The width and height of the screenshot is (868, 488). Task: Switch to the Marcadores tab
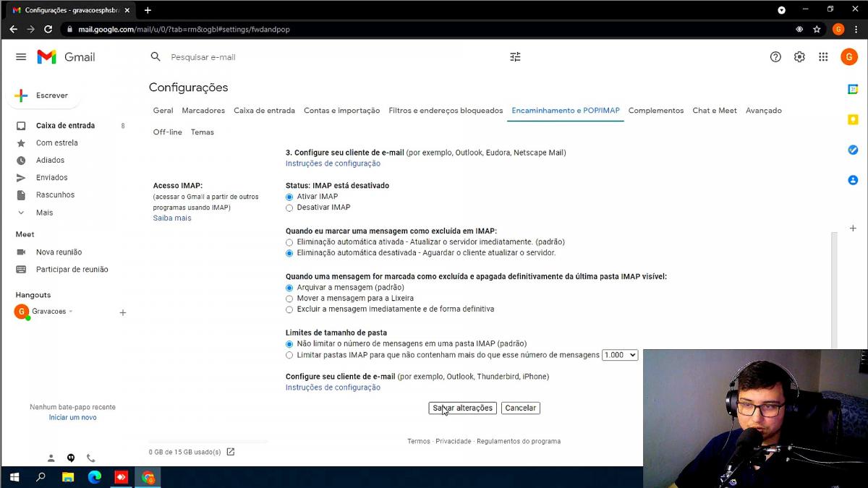[x=203, y=111]
